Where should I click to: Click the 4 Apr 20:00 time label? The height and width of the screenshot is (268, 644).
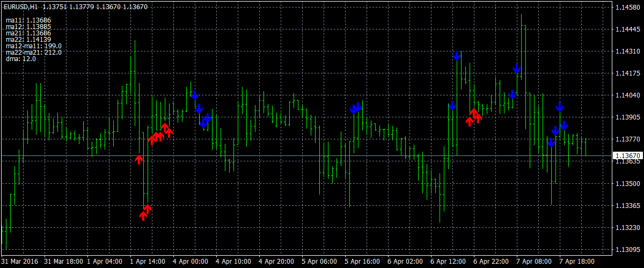pyautogui.click(x=276, y=262)
